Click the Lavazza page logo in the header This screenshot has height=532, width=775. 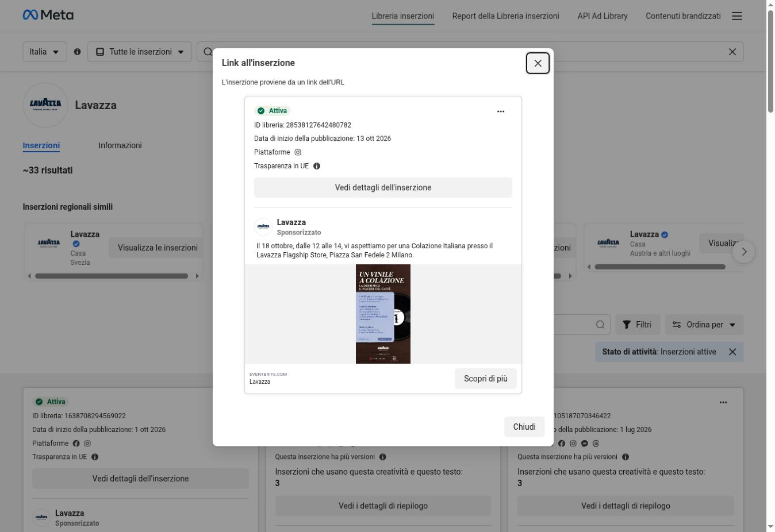point(46,105)
